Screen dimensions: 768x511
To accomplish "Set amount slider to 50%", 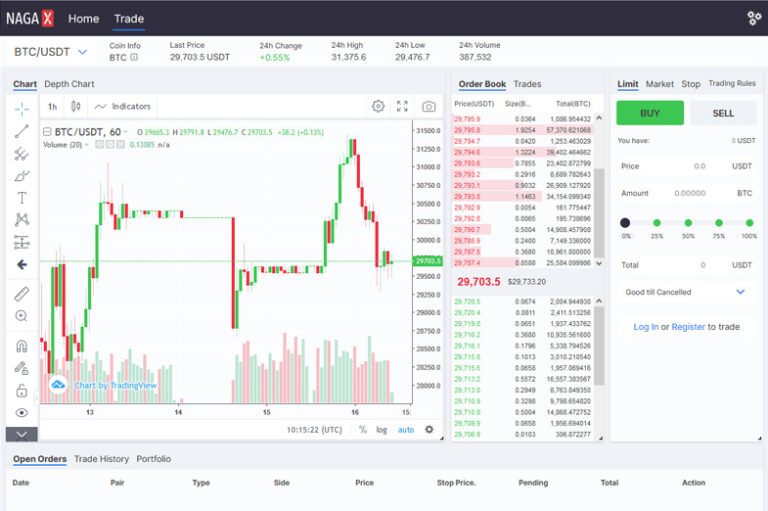I will coord(688,223).
